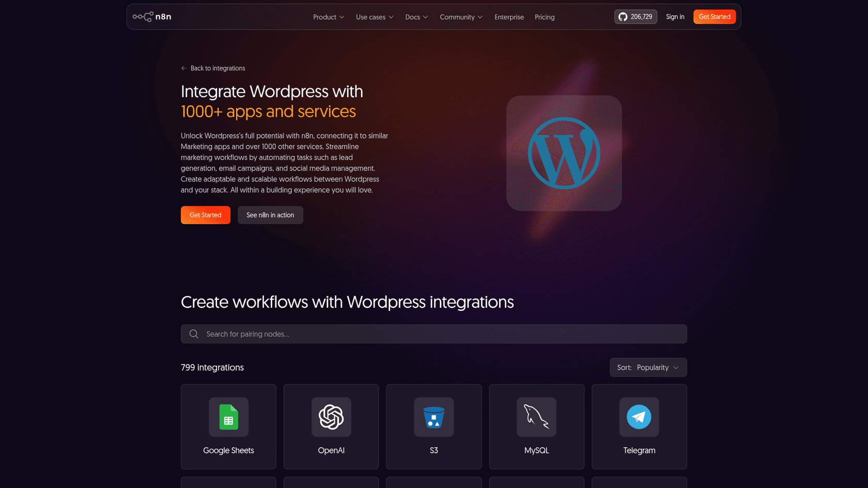Select the OpenAI card label
Screen dimensions: 868x488
(x=331, y=450)
